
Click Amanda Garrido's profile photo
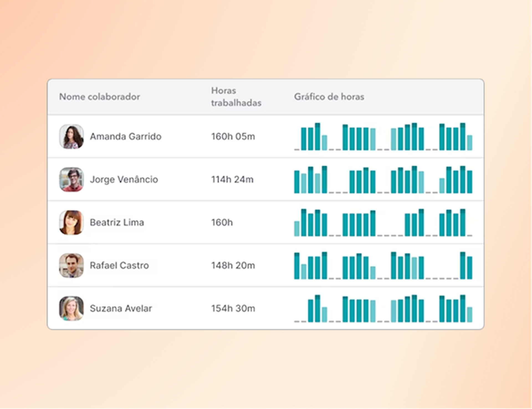click(71, 137)
